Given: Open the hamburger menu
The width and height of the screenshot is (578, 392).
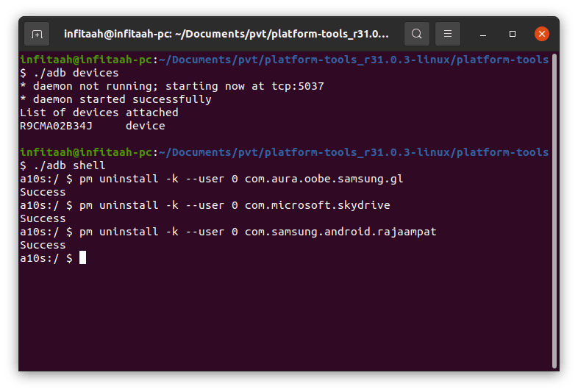Looking at the screenshot, I should point(447,34).
